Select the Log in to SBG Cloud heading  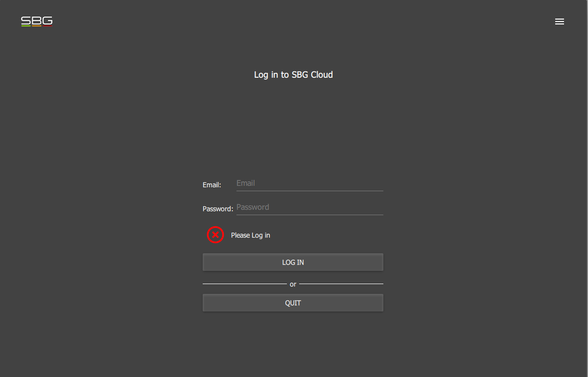293,74
